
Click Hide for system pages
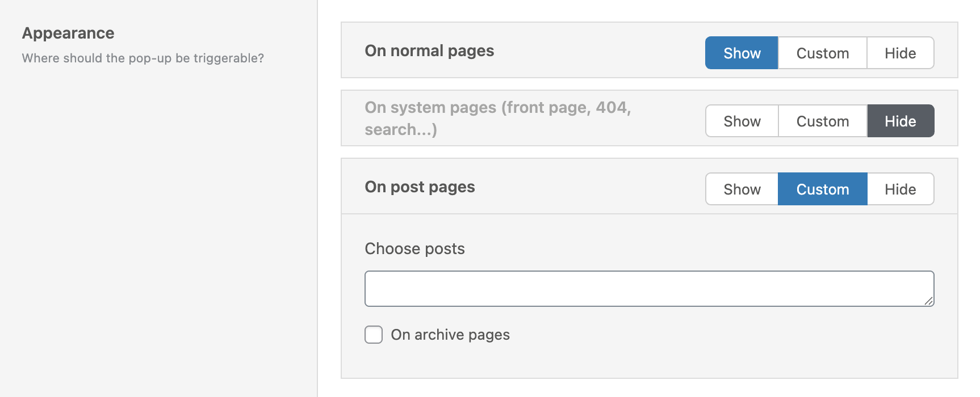click(x=901, y=121)
